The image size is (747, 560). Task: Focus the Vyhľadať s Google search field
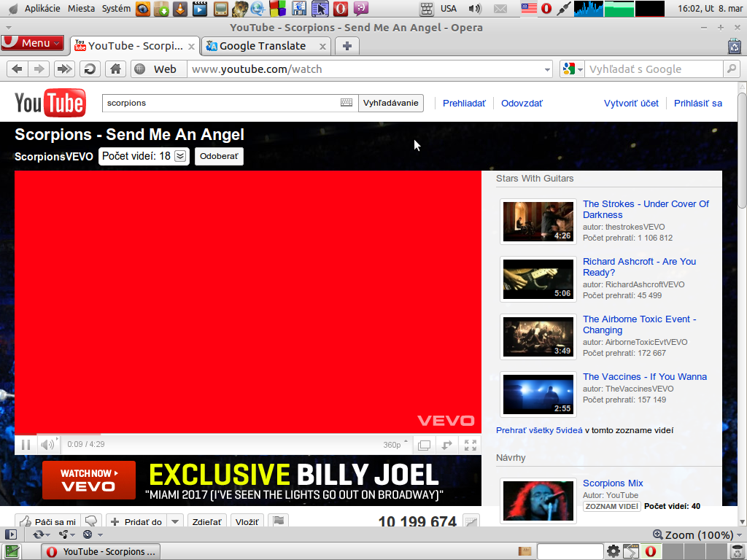(654, 69)
